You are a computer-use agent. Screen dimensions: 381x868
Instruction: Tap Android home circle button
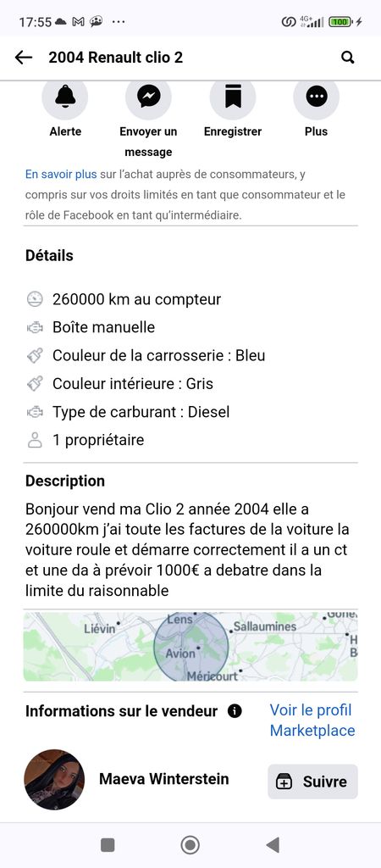pyautogui.click(x=190, y=845)
